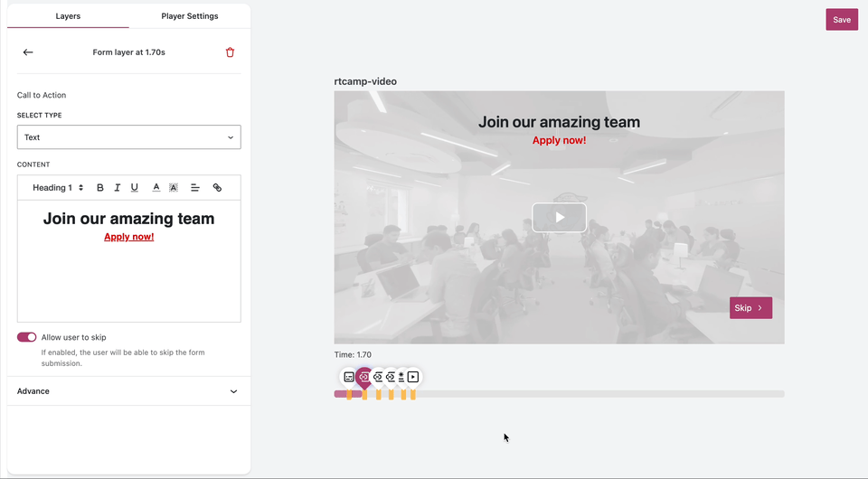Open the text alignment options

195,188
